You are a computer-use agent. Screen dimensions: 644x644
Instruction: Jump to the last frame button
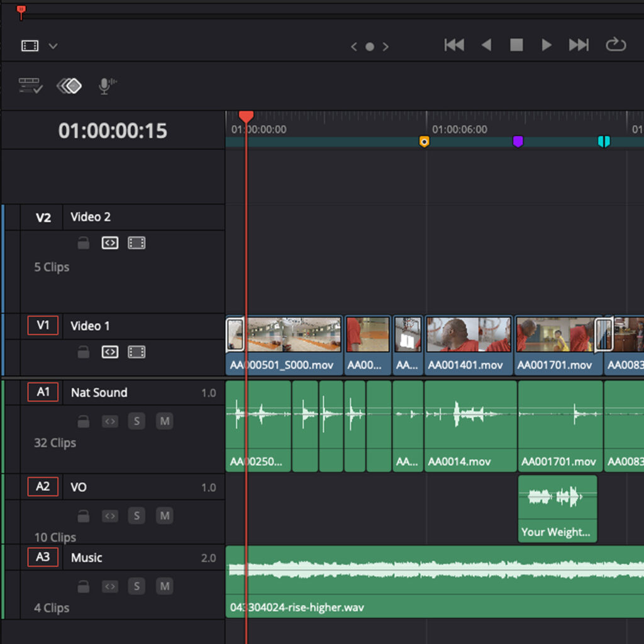click(x=579, y=45)
